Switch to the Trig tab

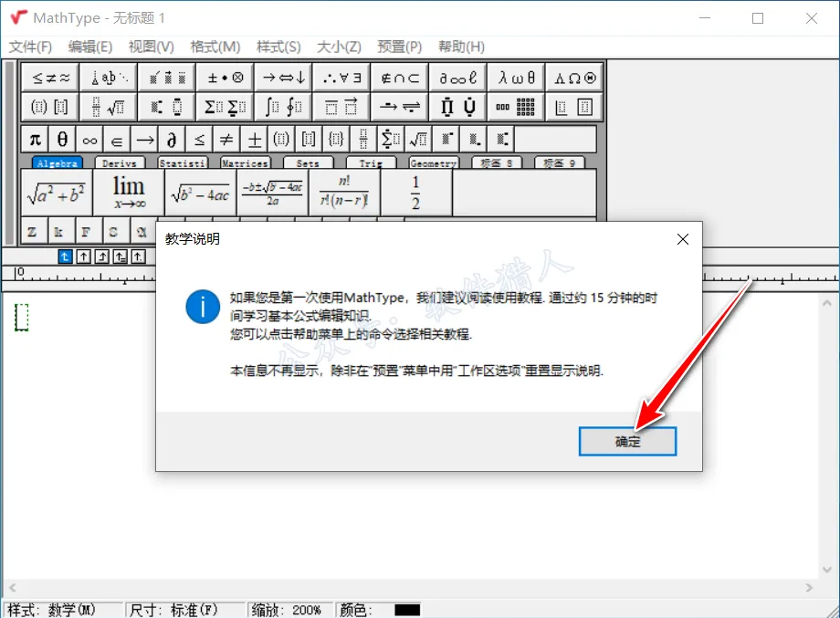point(371,162)
